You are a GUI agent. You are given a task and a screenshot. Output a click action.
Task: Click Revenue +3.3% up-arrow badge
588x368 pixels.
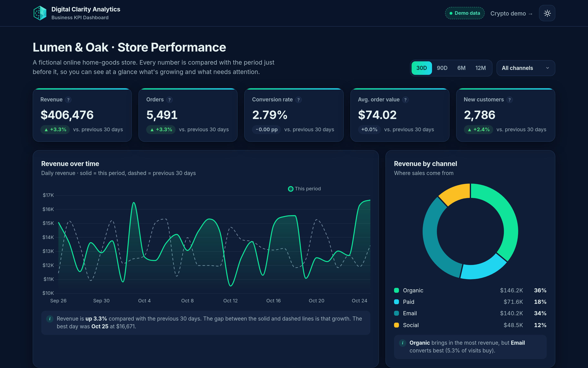[55, 129]
